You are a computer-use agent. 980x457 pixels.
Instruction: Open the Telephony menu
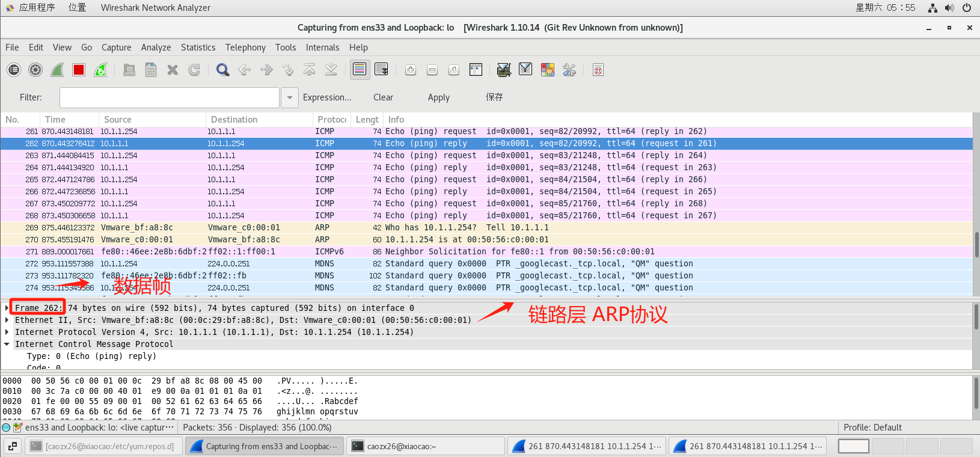pyautogui.click(x=245, y=48)
